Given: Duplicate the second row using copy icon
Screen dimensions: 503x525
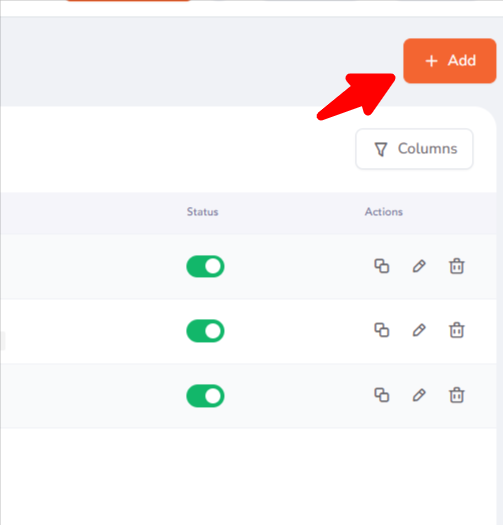Looking at the screenshot, I should pyautogui.click(x=381, y=330).
